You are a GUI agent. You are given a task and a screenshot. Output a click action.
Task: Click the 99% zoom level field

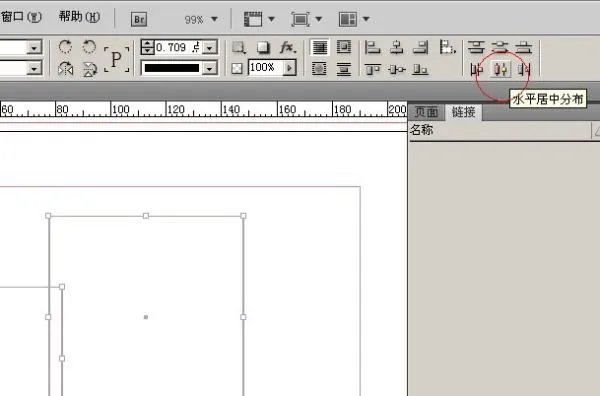click(x=194, y=20)
